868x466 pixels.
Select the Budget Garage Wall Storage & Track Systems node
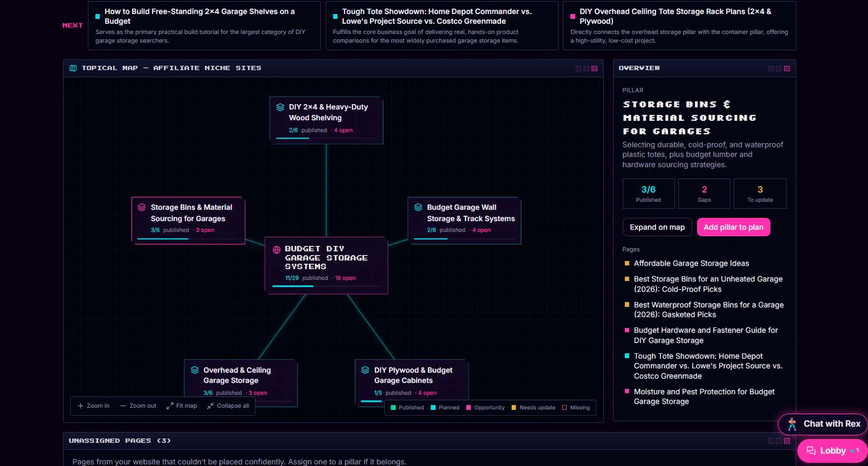coord(464,221)
